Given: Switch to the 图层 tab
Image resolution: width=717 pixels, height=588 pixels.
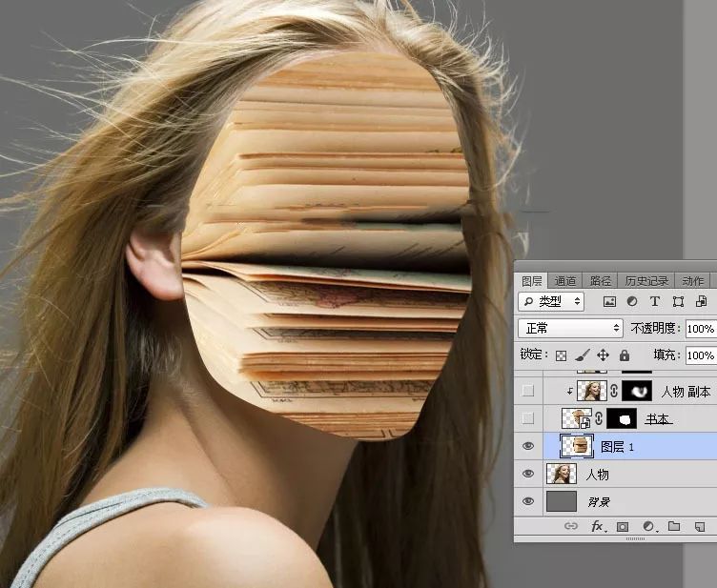Looking at the screenshot, I should tap(531, 281).
